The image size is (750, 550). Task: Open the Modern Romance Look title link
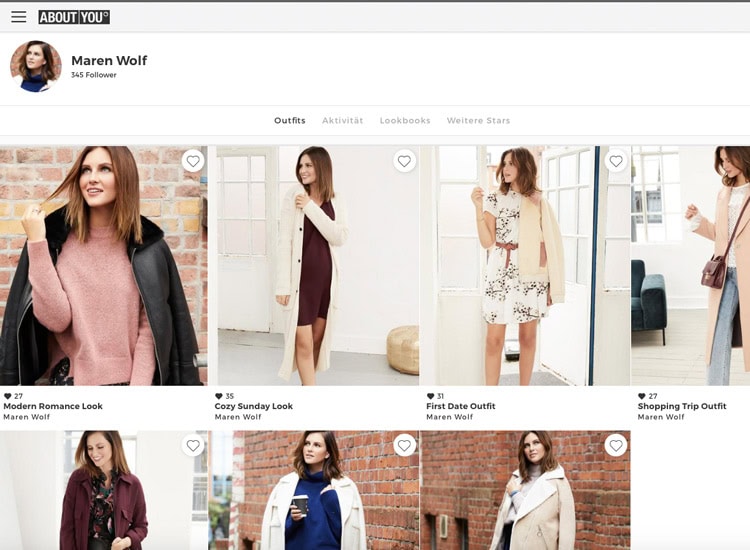(x=53, y=406)
